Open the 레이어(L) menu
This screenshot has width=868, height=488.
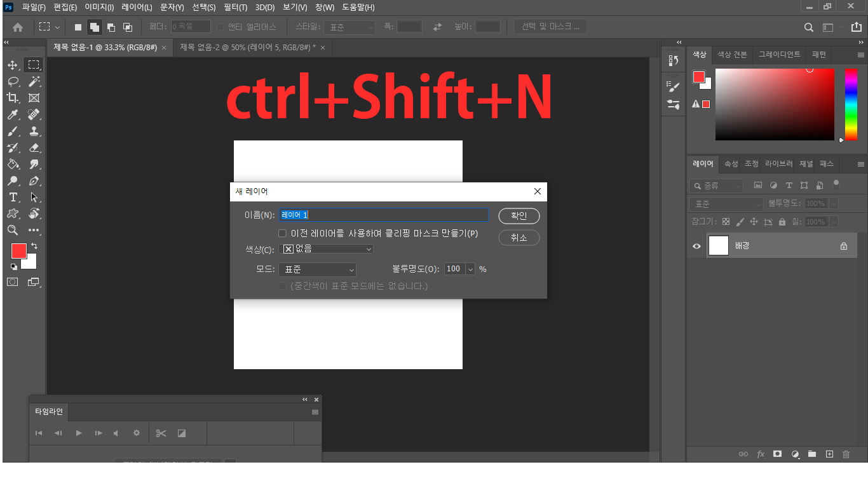tap(137, 8)
